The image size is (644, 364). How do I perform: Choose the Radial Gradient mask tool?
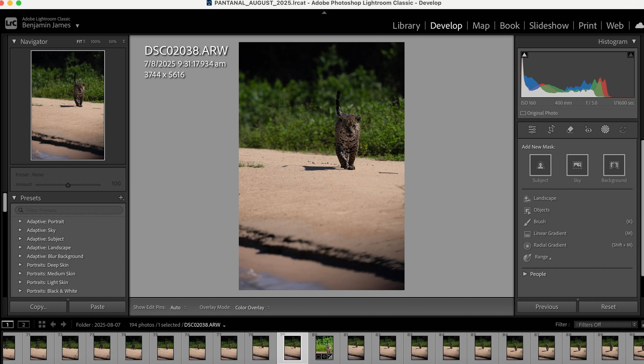pos(550,245)
